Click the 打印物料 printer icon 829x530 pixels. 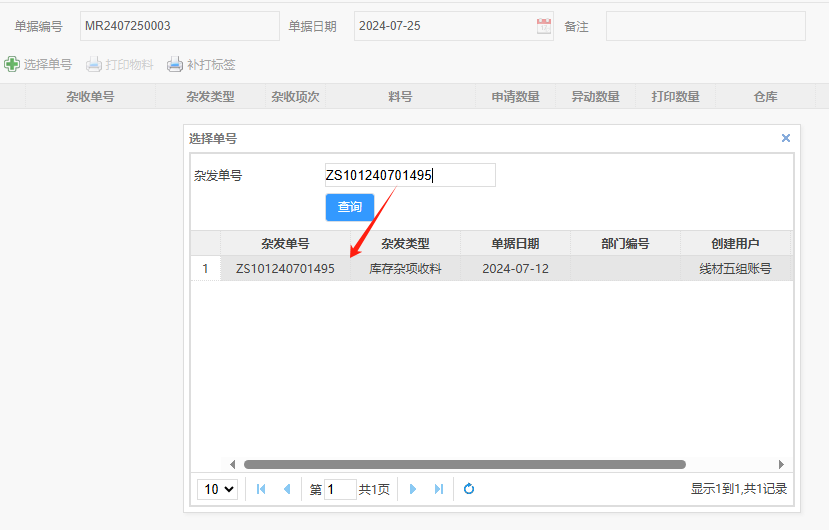pos(94,64)
